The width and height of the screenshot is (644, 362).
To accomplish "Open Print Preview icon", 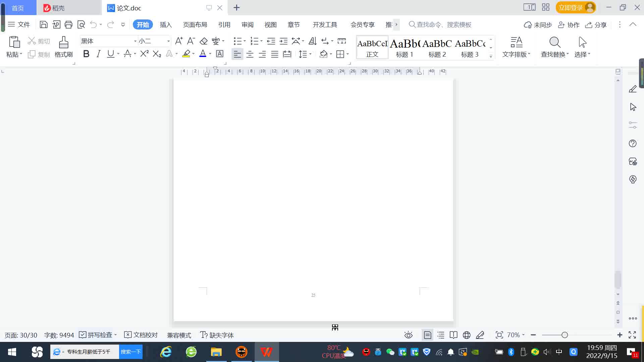I will (x=81, y=24).
